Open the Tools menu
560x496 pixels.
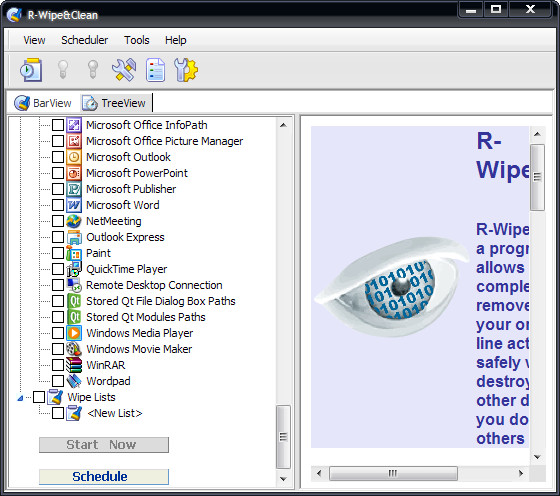pos(137,40)
